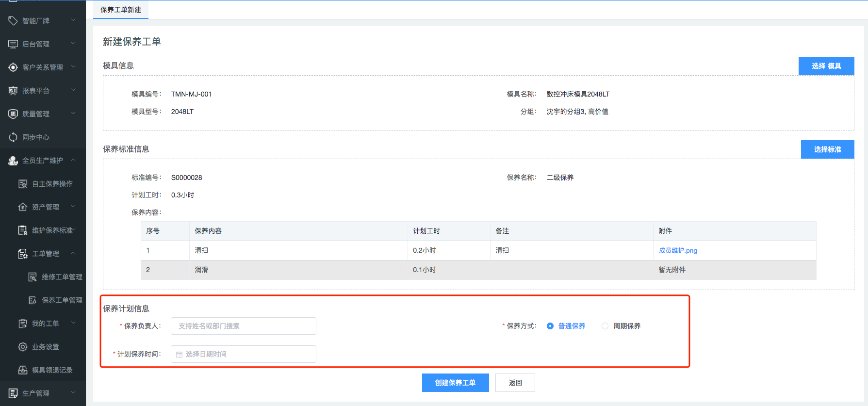Select the 普通保养 radio button
This screenshot has height=406, width=868.
pos(550,326)
